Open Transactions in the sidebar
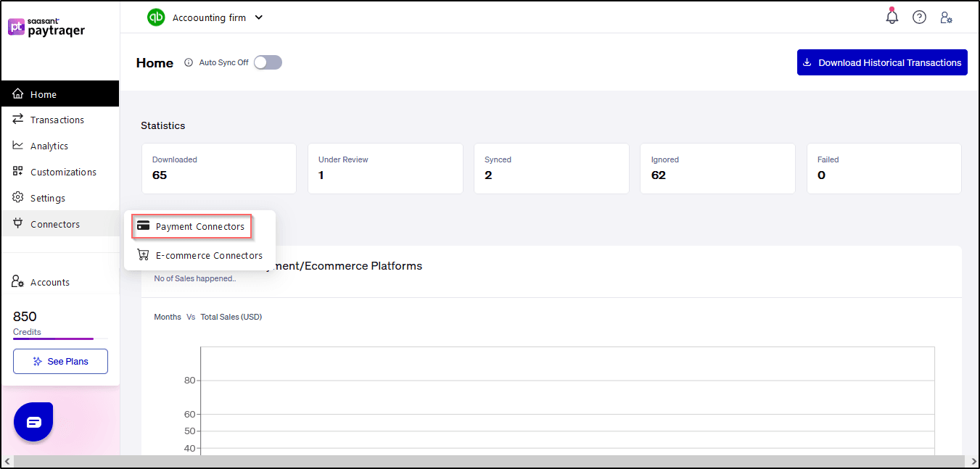The image size is (980, 469). [x=57, y=120]
